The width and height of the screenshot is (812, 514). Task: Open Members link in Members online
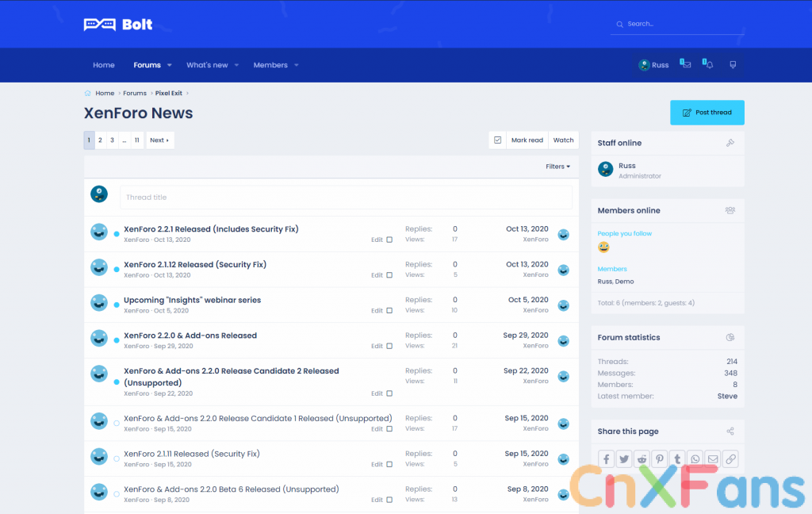point(612,269)
